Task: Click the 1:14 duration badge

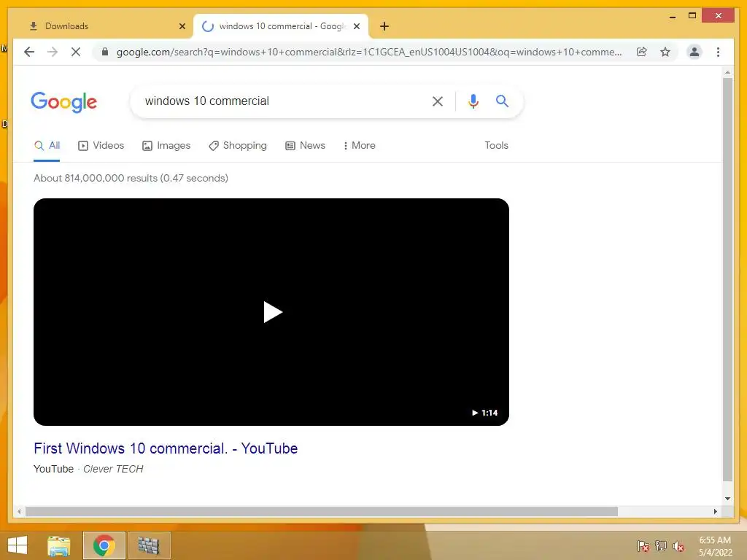Action: (484, 413)
